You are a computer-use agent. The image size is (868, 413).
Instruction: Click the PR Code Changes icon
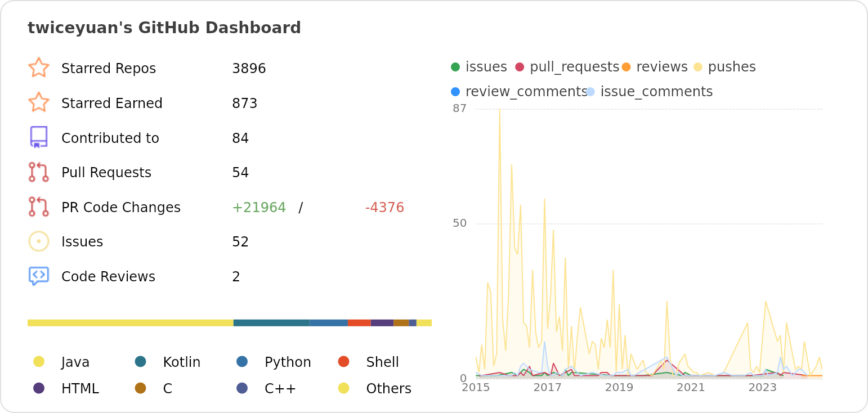click(39, 206)
